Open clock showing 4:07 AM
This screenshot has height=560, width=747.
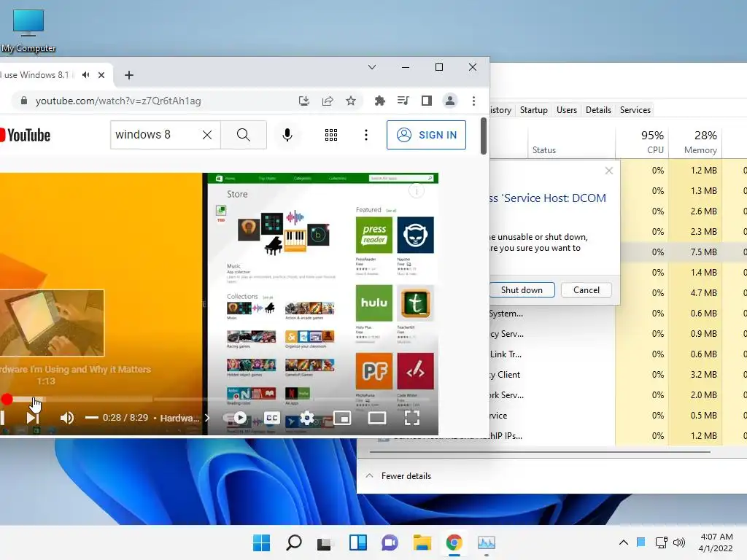(x=716, y=542)
